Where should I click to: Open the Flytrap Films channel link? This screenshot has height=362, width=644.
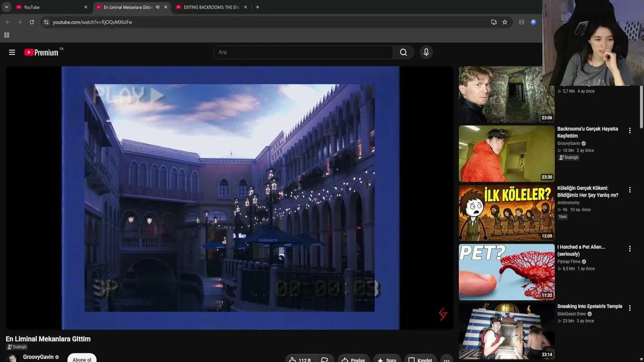click(x=569, y=261)
